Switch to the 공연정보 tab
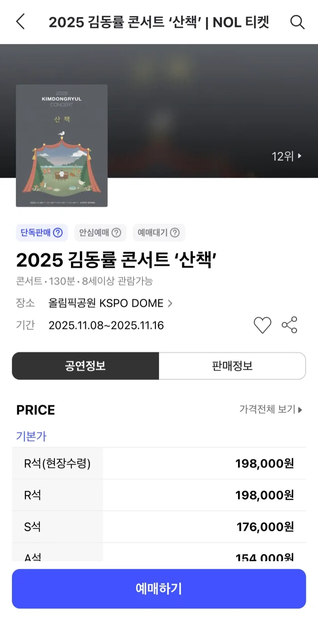 pos(85,366)
